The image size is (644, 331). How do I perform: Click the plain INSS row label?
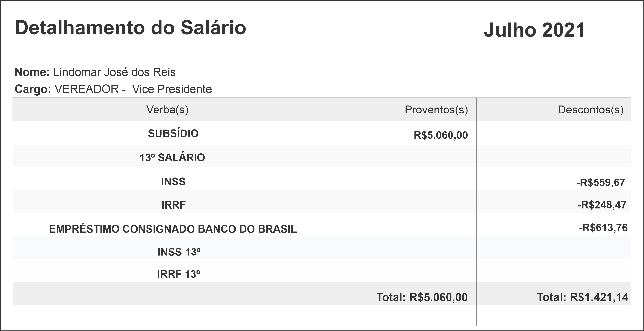173,182
